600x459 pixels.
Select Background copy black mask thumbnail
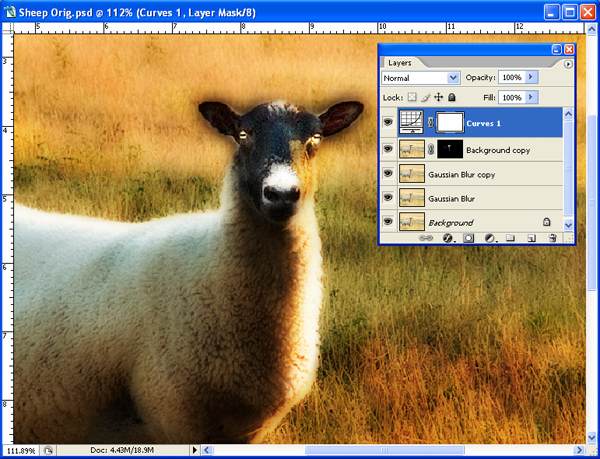pyautogui.click(x=450, y=150)
